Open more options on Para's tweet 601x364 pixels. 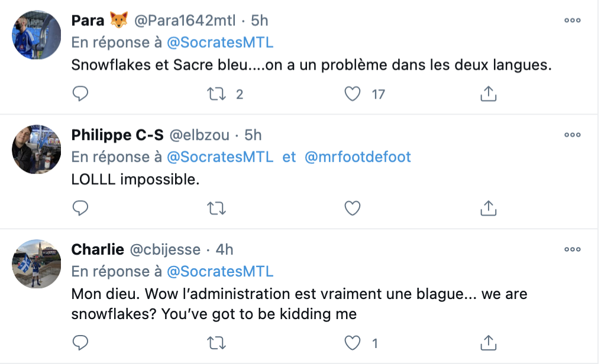pyautogui.click(x=572, y=20)
